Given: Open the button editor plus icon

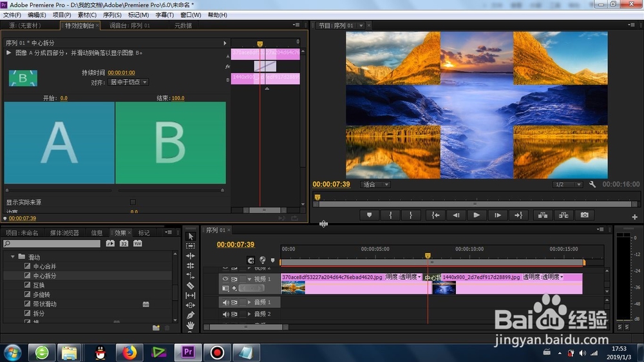Looking at the screenshot, I should point(634,217).
